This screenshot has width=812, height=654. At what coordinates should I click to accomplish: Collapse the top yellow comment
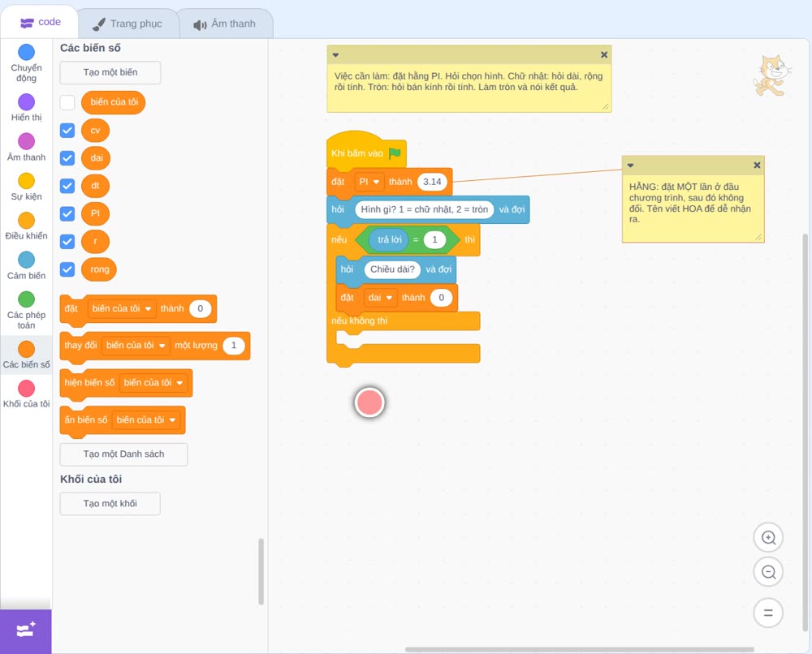click(x=335, y=55)
